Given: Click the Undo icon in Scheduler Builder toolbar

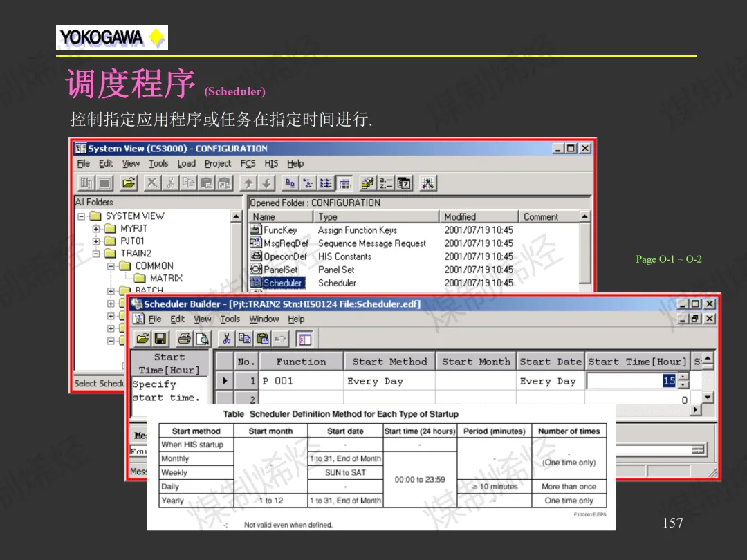Looking at the screenshot, I should pyautogui.click(x=281, y=339).
